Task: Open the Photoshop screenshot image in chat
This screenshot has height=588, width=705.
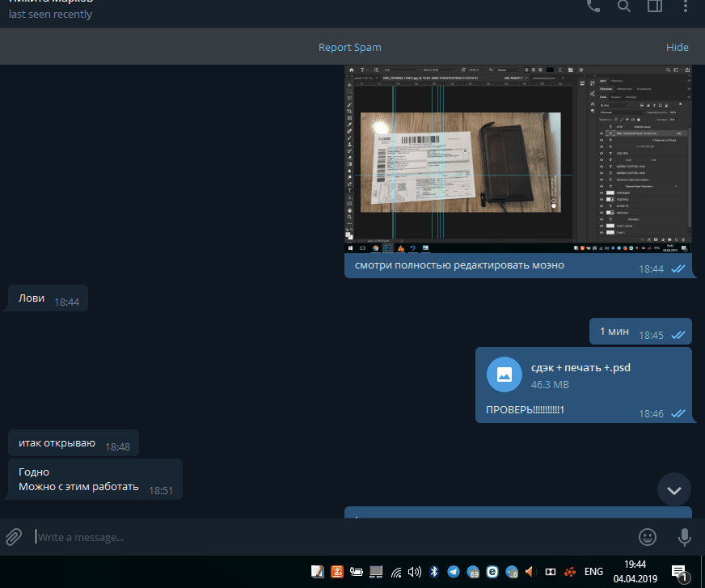Action: tap(518, 156)
